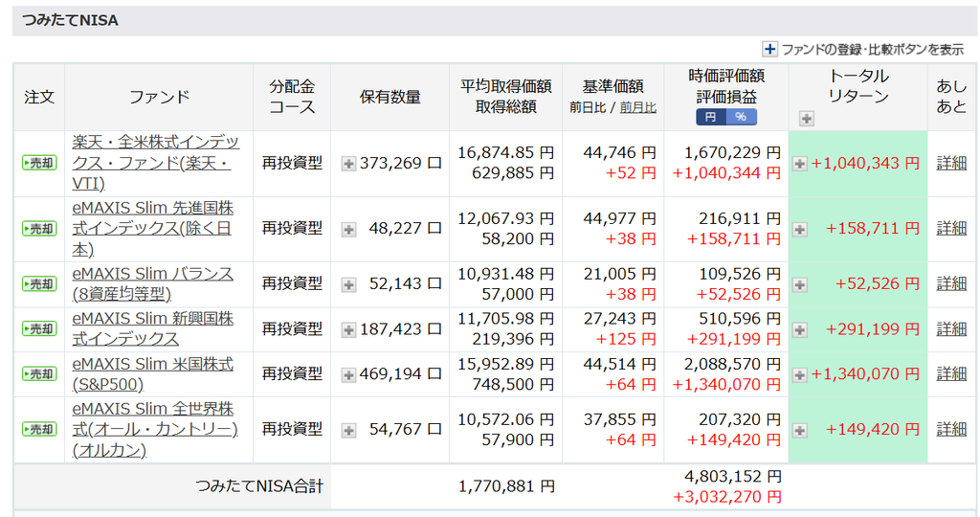
Task: Select total acquisition amount 1,770,881 円
Action: 506,485
